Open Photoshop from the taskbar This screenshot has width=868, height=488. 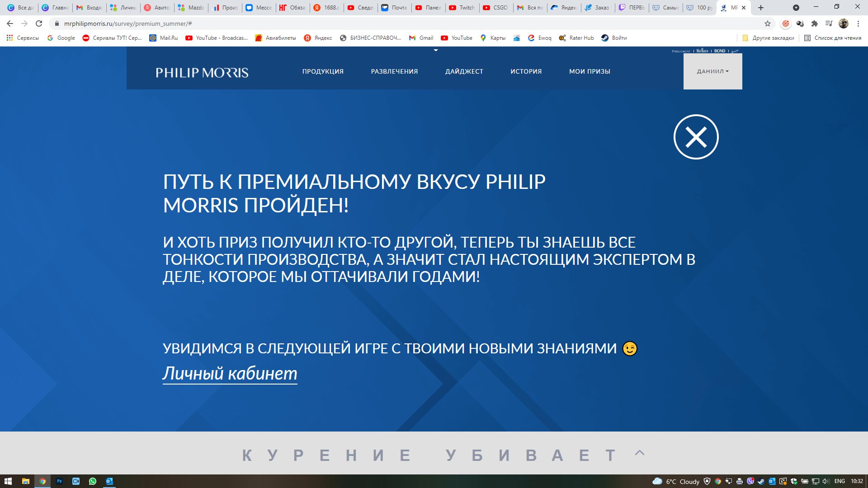pos(59,481)
